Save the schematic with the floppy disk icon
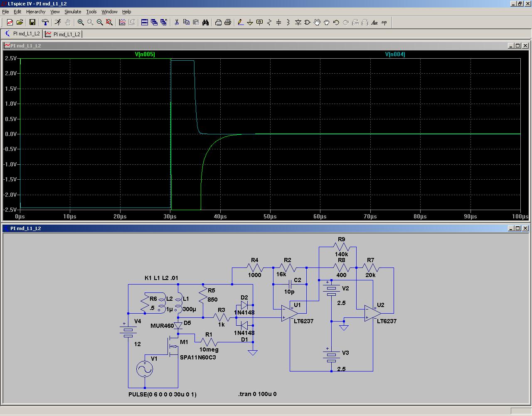The height and width of the screenshot is (416, 532). coord(32,22)
